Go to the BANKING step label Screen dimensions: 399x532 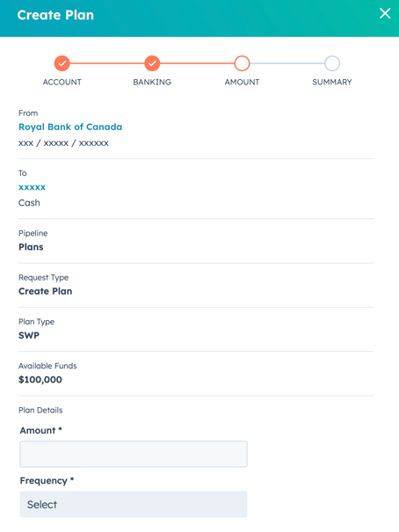(152, 82)
